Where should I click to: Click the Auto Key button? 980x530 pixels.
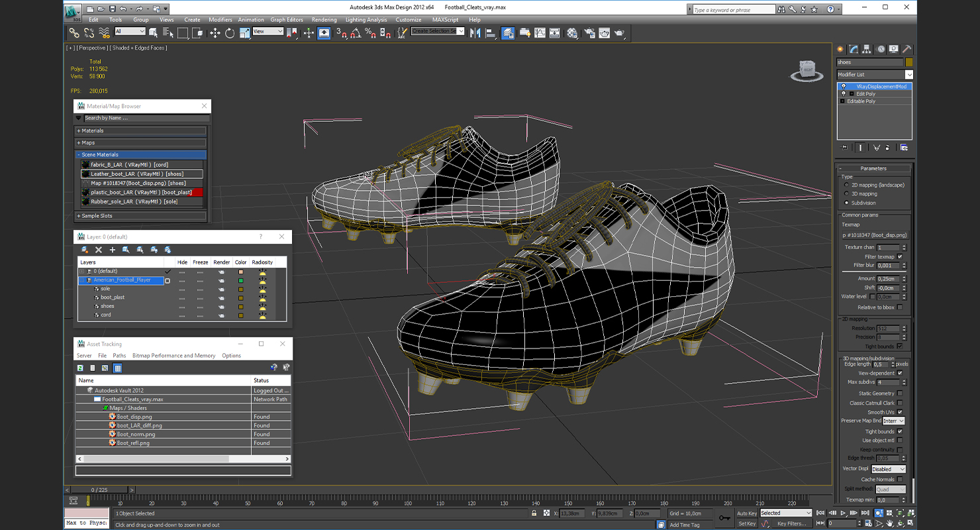[x=747, y=513]
